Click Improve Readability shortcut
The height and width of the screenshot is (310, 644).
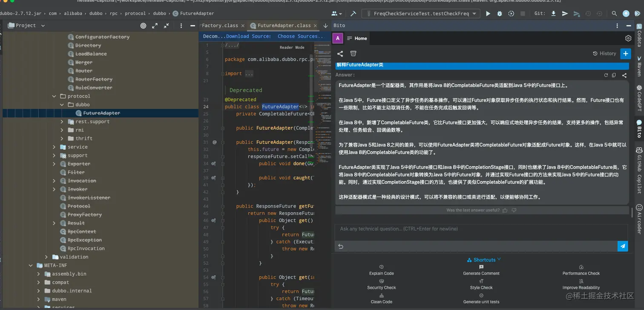click(x=581, y=284)
